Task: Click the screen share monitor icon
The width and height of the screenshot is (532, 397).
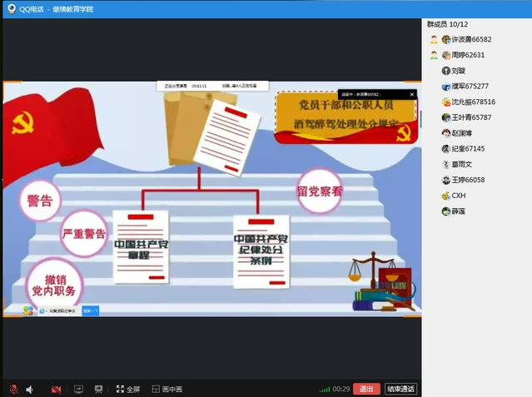Action: [79, 389]
